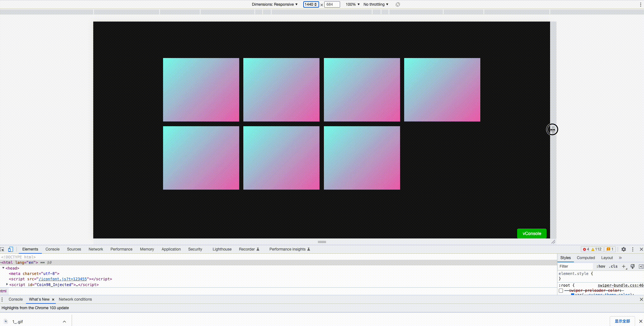Toggle the swiper-preloader-color property checkbox

(x=561, y=290)
